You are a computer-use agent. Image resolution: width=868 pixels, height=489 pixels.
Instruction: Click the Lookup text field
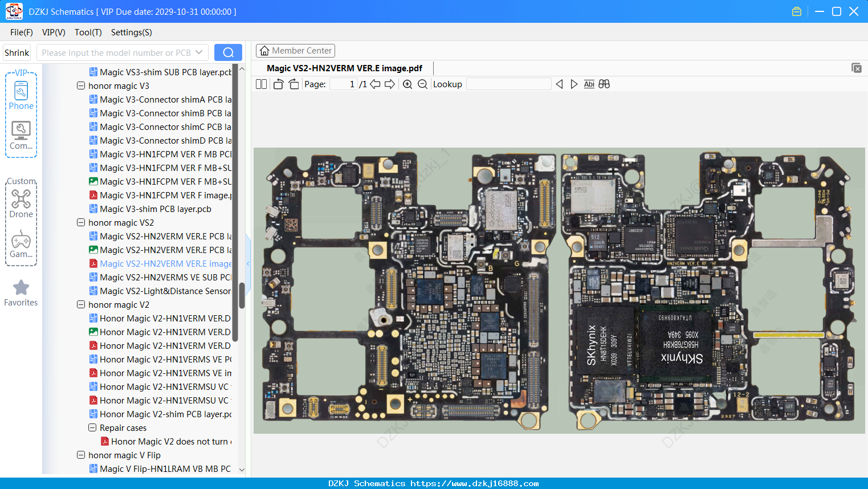[x=509, y=84]
